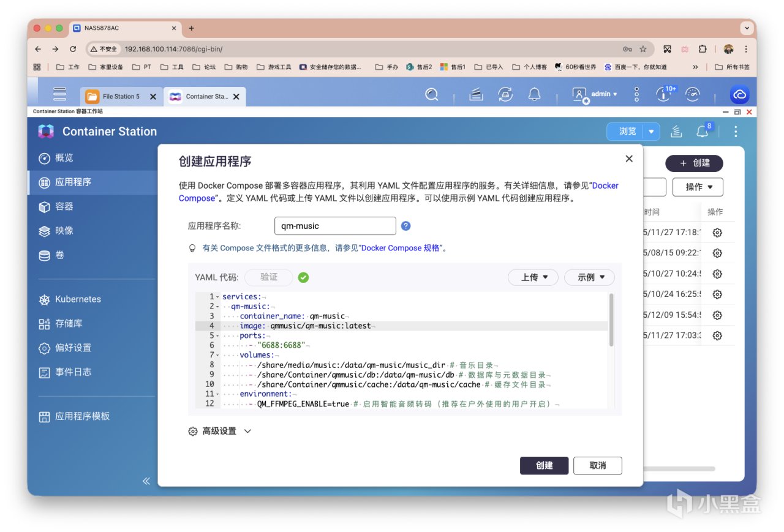
Task: Open the info icon with 10+ badge
Action: click(x=665, y=94)
